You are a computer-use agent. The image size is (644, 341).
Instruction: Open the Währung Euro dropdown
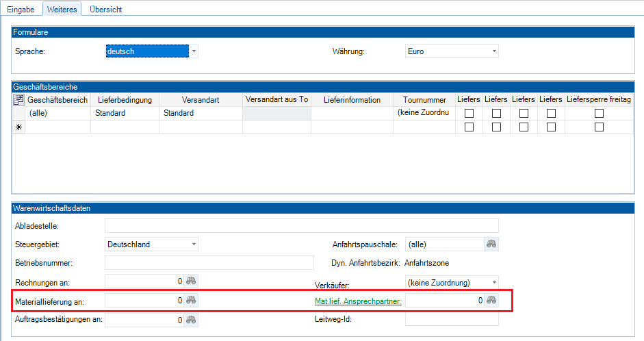pos(493,51)
